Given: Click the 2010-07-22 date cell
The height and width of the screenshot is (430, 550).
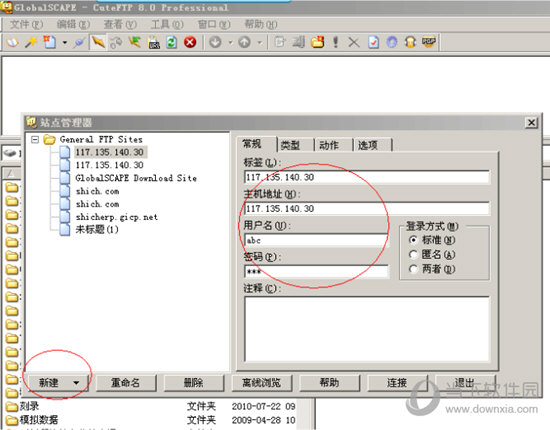Looking at the screenshot, I should click(x=263, y=406).
